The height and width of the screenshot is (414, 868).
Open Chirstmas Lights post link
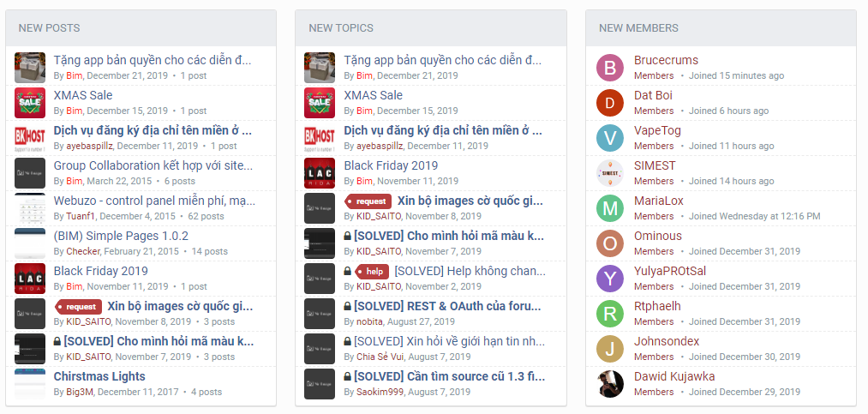pos(99,376)
